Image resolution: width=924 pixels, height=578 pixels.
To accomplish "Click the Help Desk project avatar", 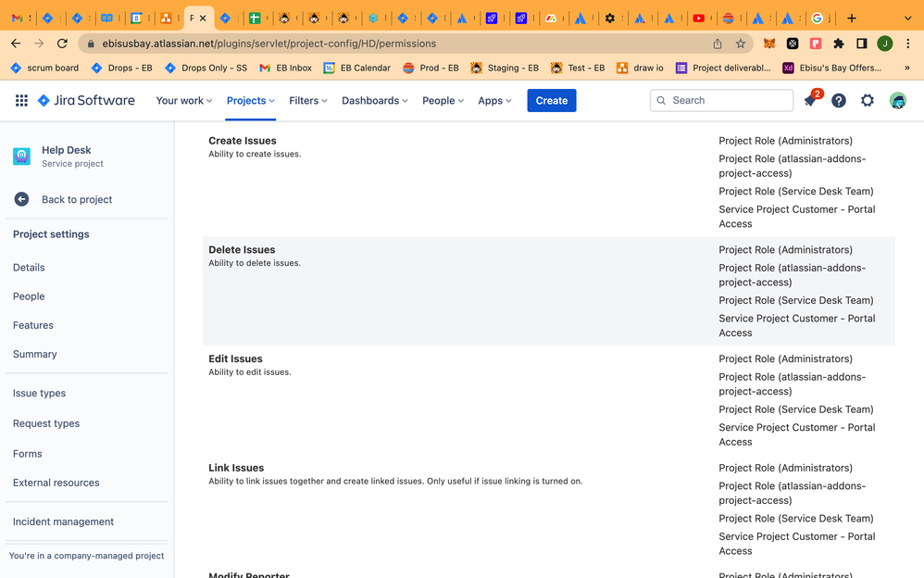I will pos(22,157).
